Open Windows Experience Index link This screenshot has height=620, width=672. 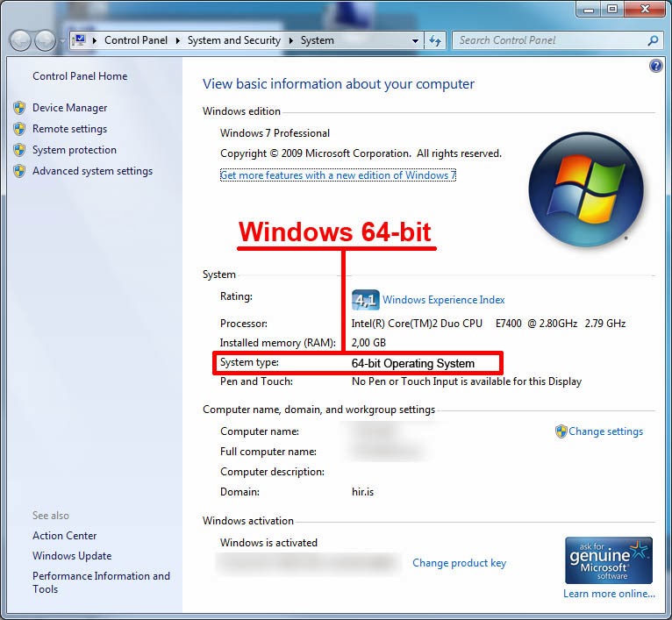[x=444, y=300]
